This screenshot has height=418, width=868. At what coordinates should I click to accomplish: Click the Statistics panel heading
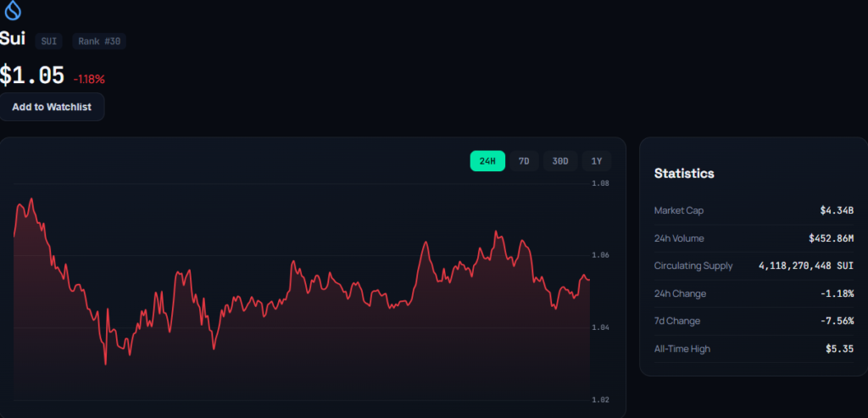click(684, 173)
